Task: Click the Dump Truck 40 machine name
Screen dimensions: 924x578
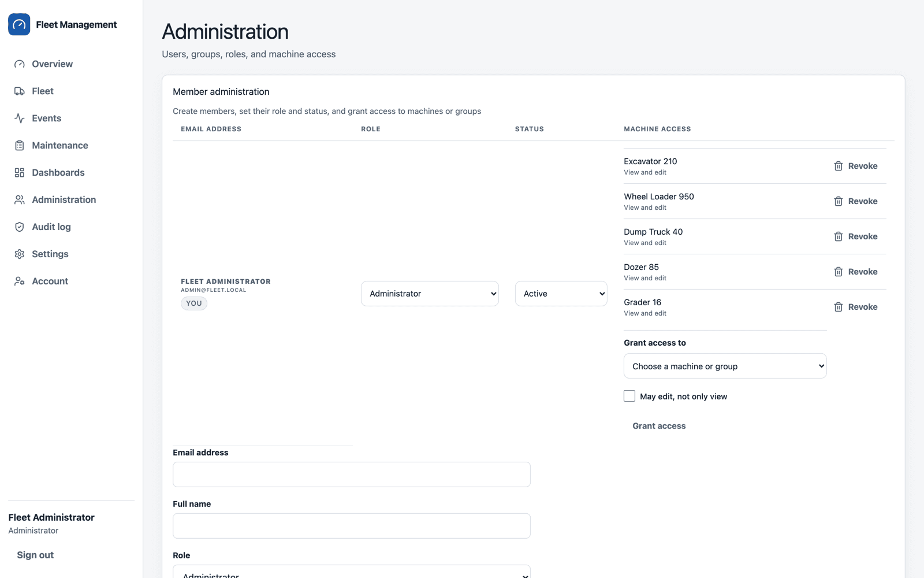Action: pos(653,232)
